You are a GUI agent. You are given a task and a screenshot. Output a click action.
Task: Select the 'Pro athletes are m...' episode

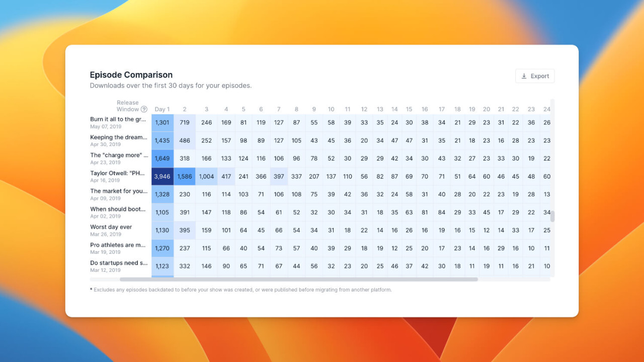118,245
